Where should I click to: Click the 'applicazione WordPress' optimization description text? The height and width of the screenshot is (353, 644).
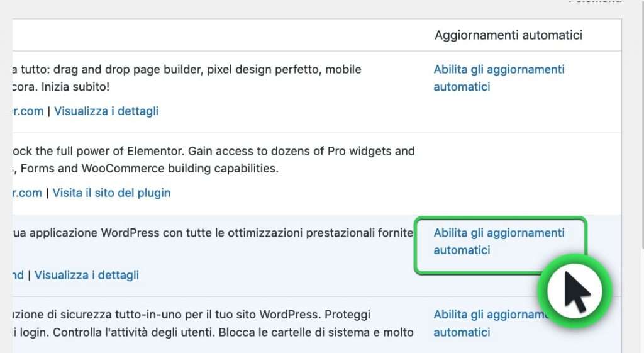(x=214, y=233)
